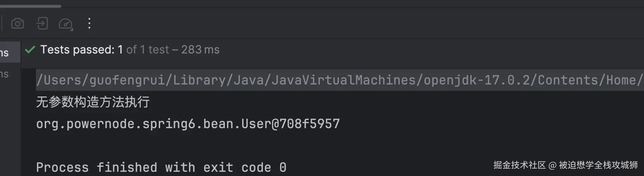The width and height of the screenshot is (644, 176).
Task: Click the 'Tests passed: 1' status label
Action: [x=82, y=50]
